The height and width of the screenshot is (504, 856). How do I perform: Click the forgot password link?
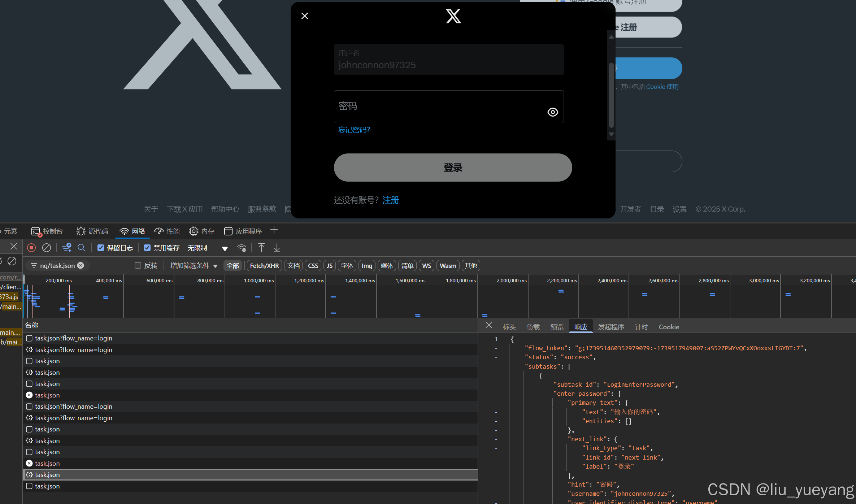[x=354, y=130]
